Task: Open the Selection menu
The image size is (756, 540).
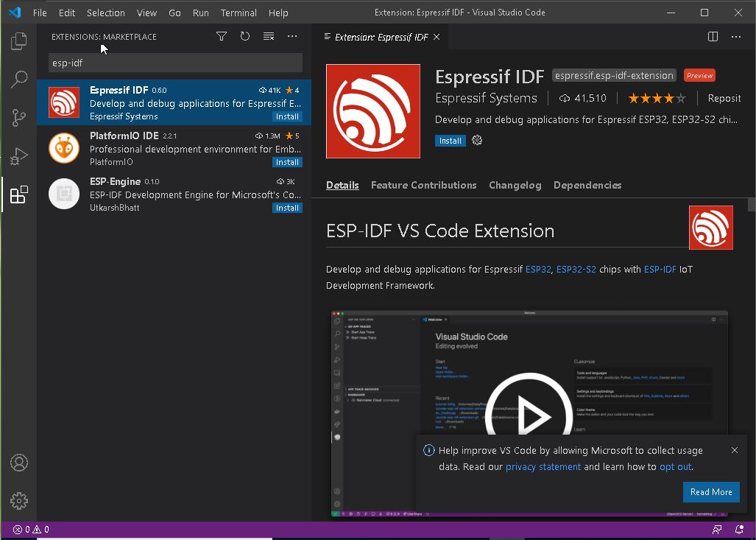Action: tap(105, 13)
